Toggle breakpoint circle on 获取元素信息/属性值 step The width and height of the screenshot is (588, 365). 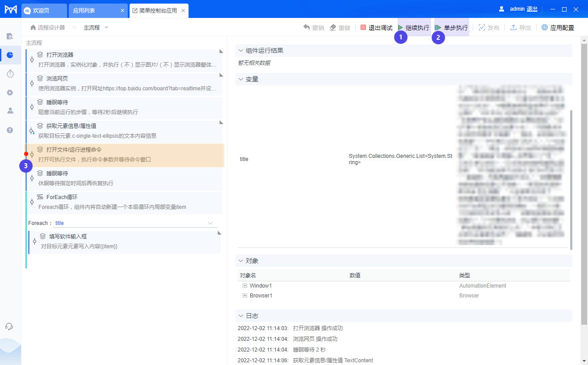[32, 131]
